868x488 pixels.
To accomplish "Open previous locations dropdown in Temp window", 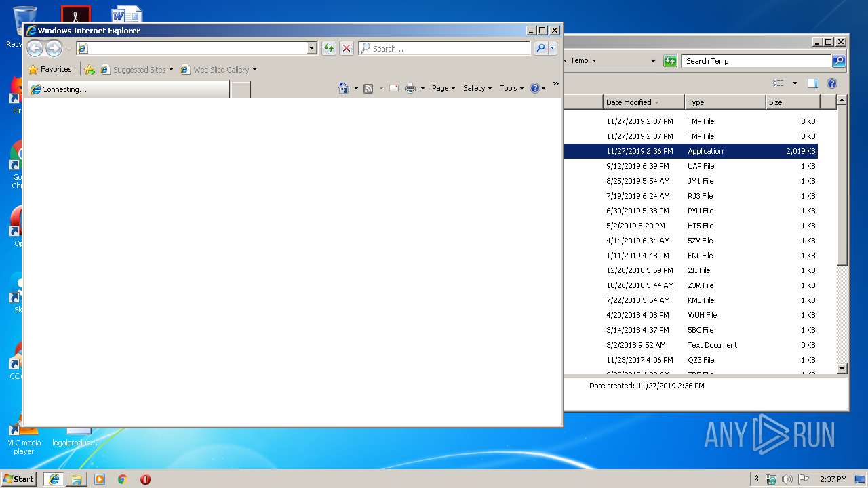I will (653, 61).
